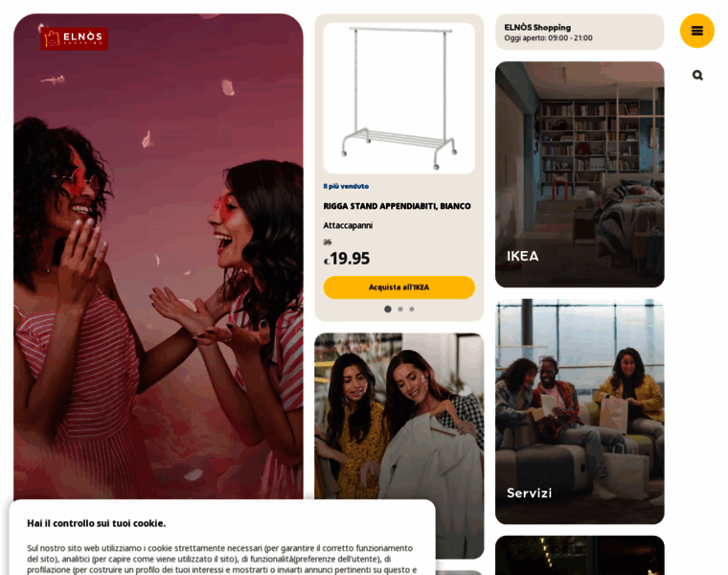Open the Servizi tile
Image resolution: width=728 pixels, height=575 pixels.
tap(580, 411)
